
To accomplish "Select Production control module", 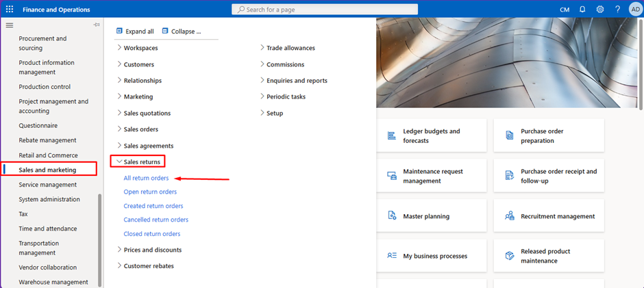I will [x=45, y=87].
